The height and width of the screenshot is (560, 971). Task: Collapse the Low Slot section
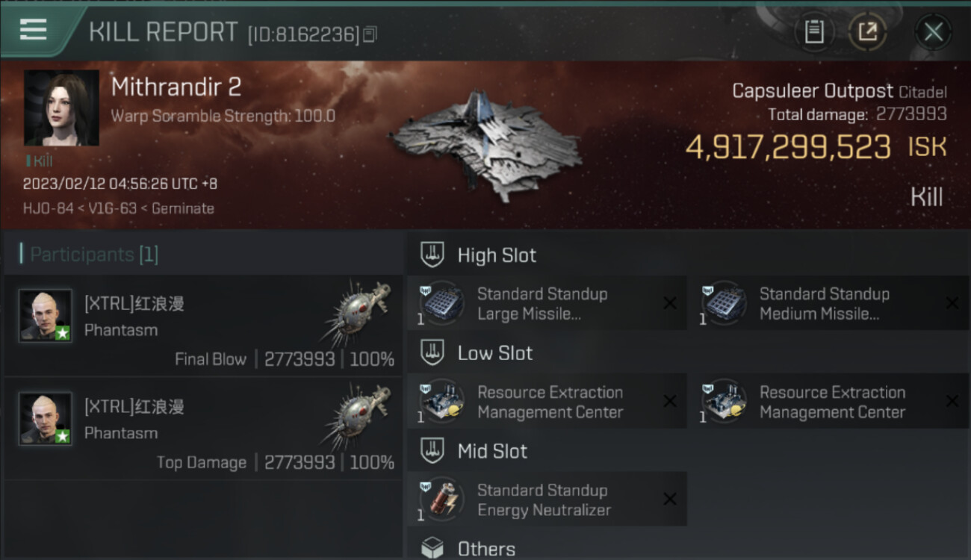coord(477,353)
